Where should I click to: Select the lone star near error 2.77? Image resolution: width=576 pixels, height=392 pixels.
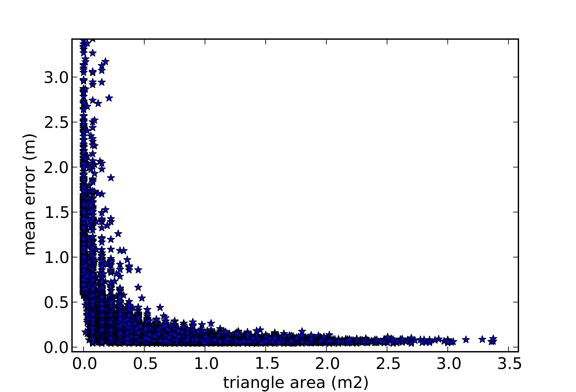[109, 98]
